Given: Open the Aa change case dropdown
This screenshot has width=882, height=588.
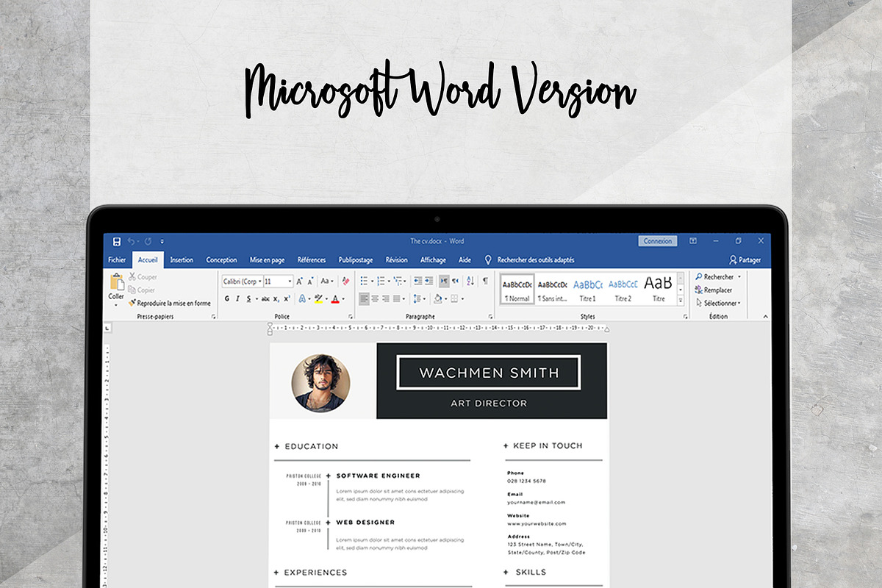Looking at the screenshot, I should (326, 282).
